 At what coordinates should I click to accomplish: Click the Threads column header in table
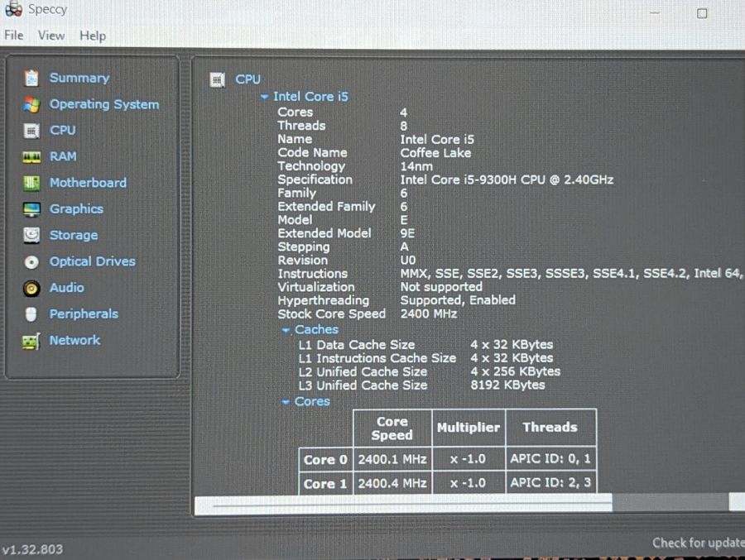pyautogui.click(x=550, y=427)
